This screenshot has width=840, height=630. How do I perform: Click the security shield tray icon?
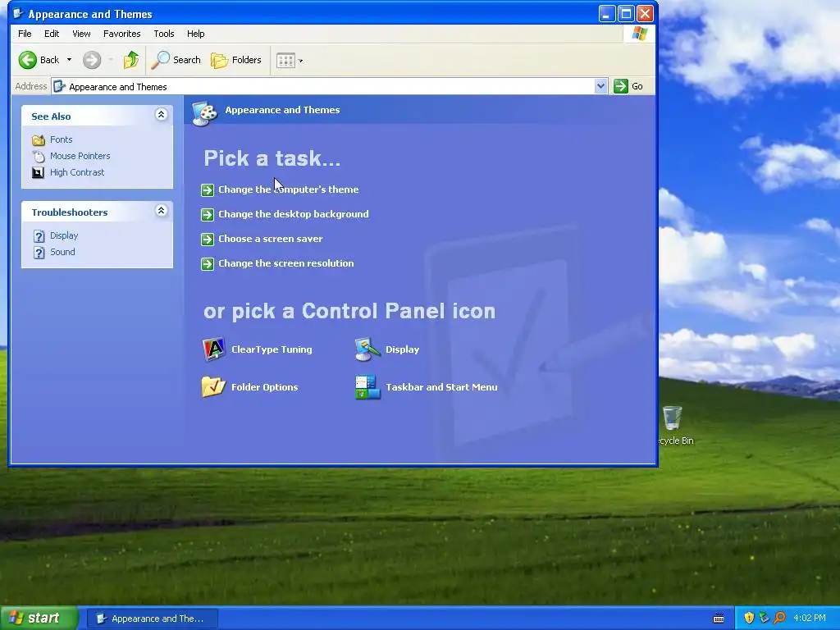(x=749, y=619)
